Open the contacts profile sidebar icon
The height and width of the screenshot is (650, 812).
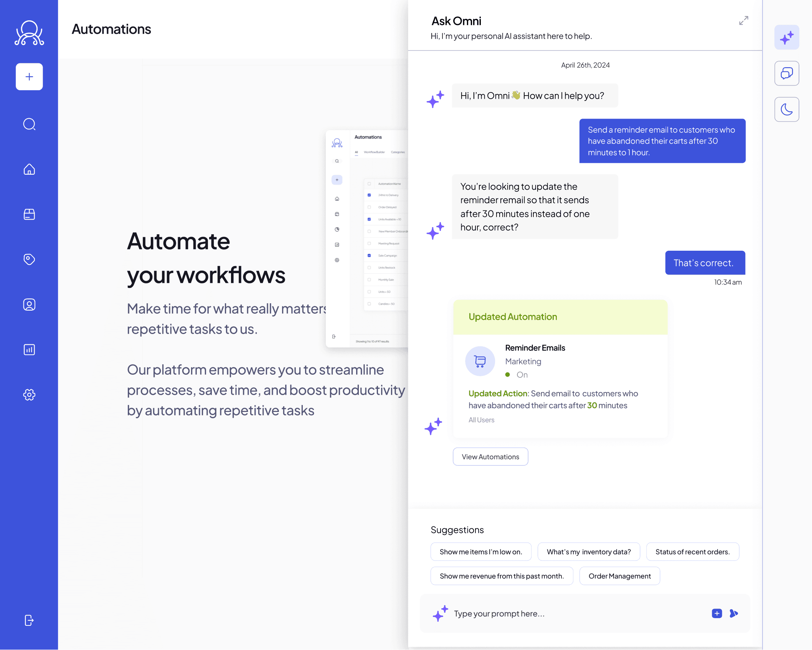29,304
